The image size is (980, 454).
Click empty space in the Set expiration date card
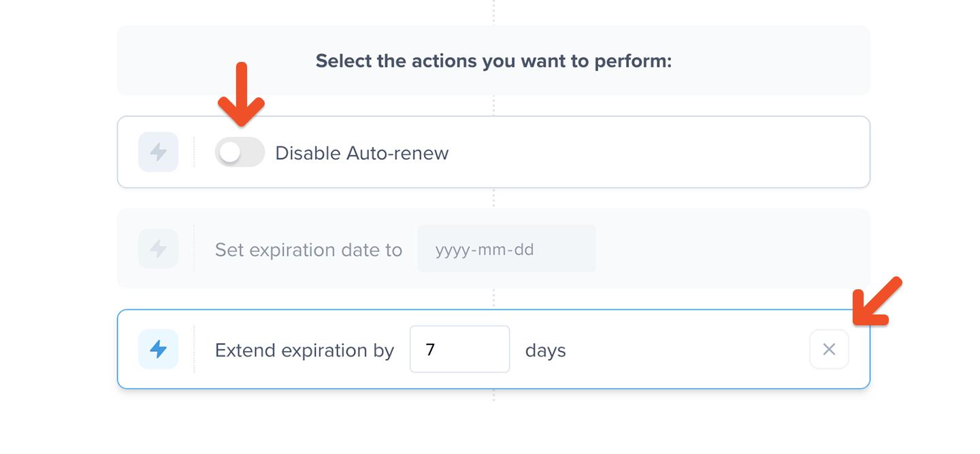click(x=728, y=248)
